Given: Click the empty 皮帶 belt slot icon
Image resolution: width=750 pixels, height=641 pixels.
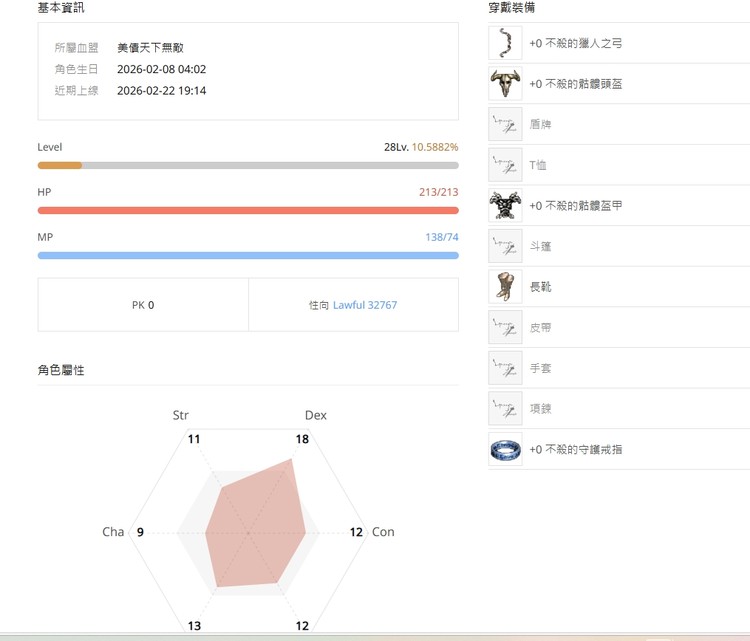Looking at the screenshot, I should click(x=506, y=327).
